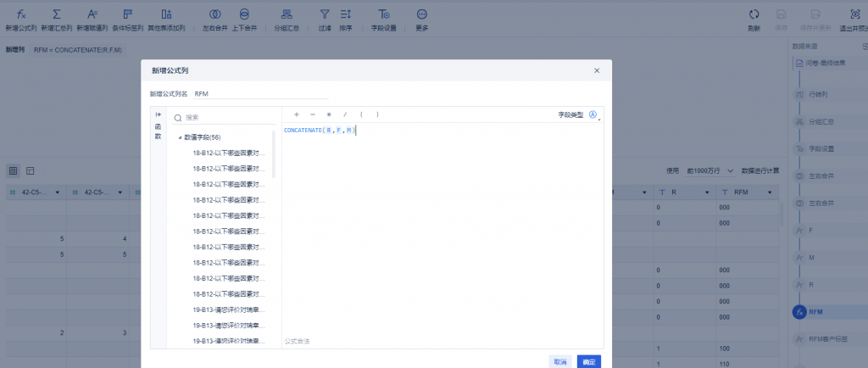Screen dimensions: 868x368
Task: Click the multiply asterisk operator button
Action: [x=329, y=114]
